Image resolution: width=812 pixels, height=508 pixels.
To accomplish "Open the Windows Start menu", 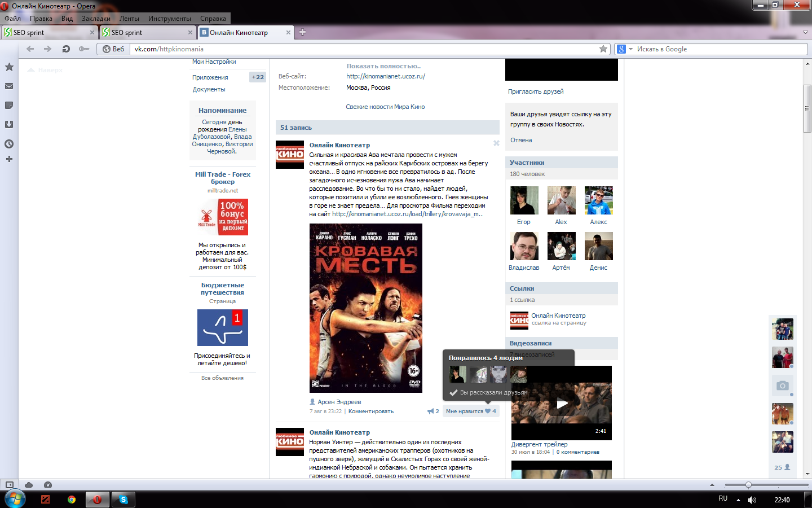I will (15, 500).
